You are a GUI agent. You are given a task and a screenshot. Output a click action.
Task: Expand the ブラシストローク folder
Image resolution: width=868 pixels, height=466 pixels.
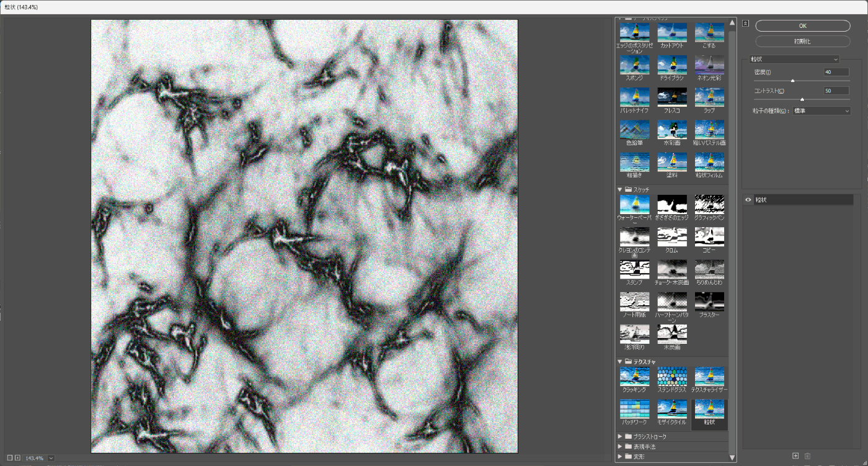tap(620, 437)
